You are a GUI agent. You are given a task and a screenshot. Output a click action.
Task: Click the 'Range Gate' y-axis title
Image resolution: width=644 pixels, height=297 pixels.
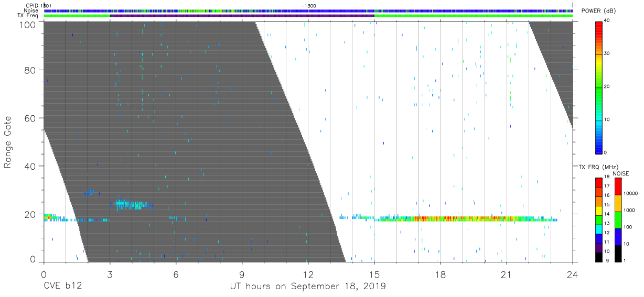coord(8,142)
